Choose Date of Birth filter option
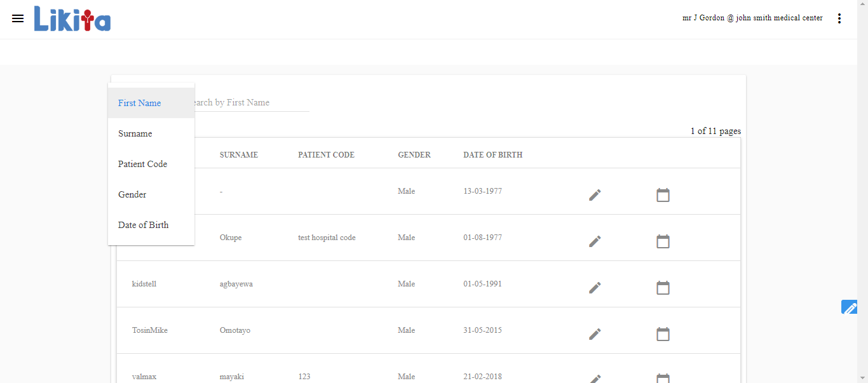The image size is (868, 383). click(144, 225)
